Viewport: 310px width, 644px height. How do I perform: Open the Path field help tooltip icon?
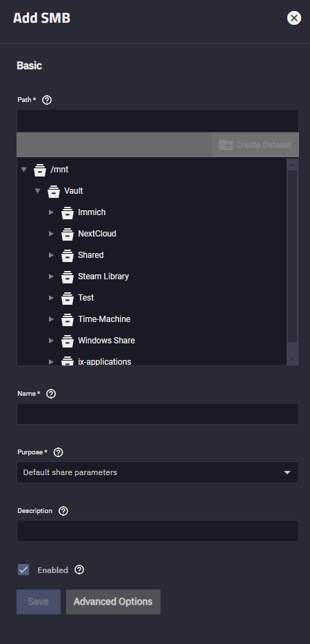click(x=47, y=100)
